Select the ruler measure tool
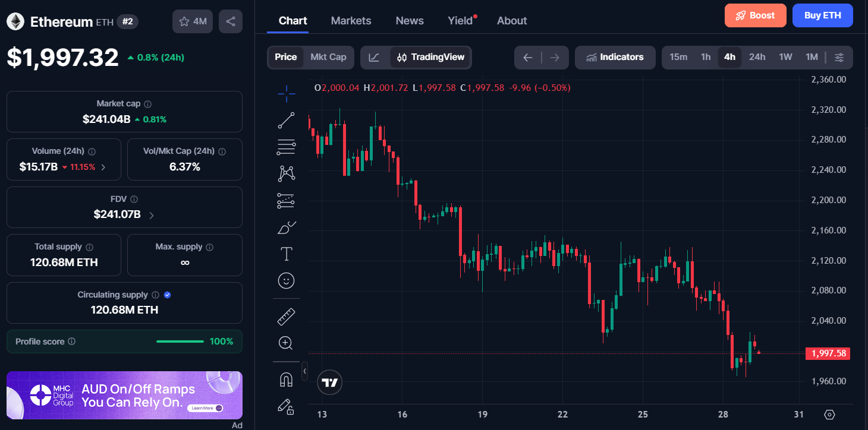This screenshot has height=430, width=868. [287, 317]
